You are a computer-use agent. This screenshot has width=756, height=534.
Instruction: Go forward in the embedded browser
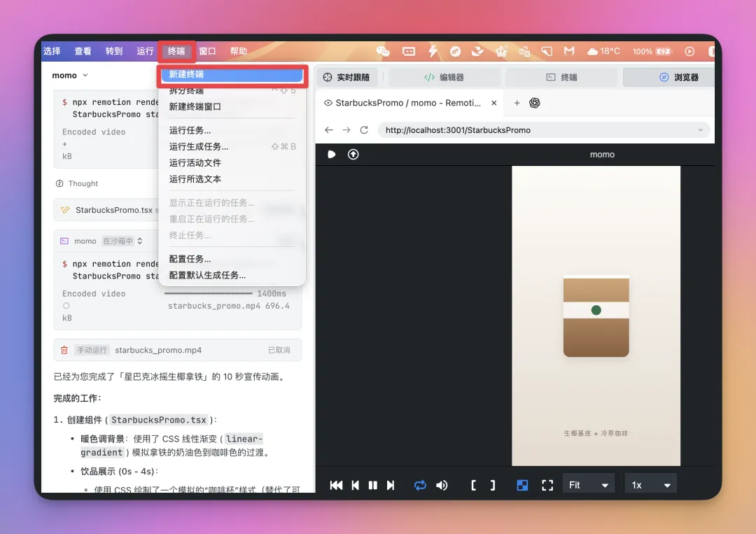[x=346, y=130]
